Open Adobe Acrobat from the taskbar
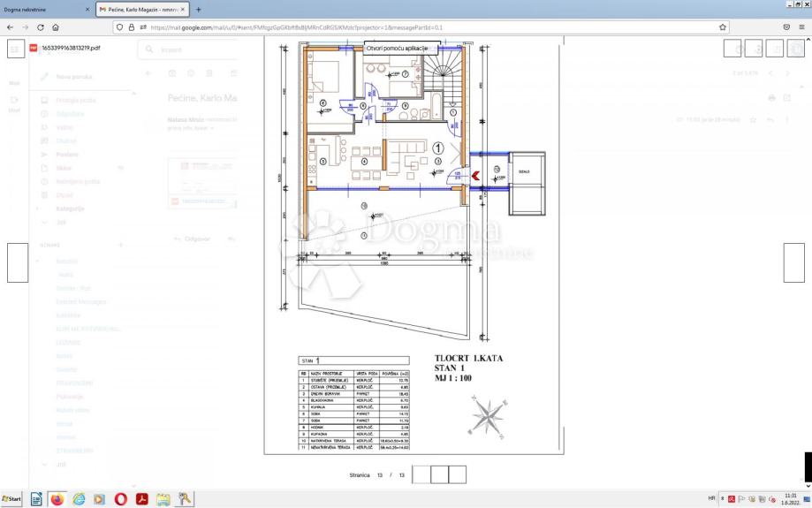812x508 pixels. tap(142, 499)
